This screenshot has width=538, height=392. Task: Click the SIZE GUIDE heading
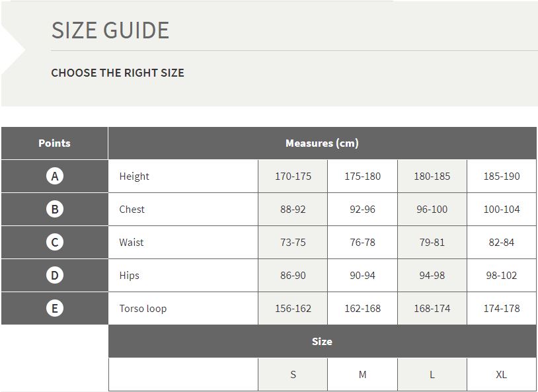[x=110, y=30]
